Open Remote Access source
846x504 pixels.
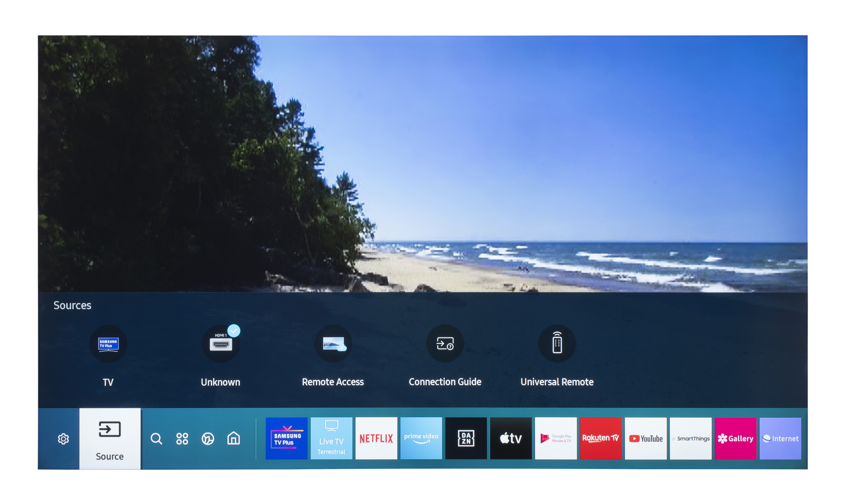[x=333, y=344]
